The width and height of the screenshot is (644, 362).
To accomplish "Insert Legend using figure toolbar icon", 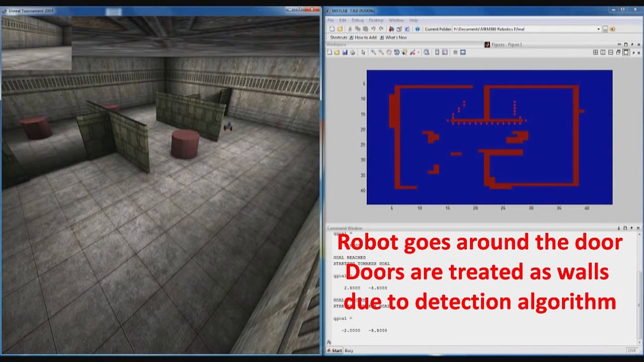I will [445, 52].
